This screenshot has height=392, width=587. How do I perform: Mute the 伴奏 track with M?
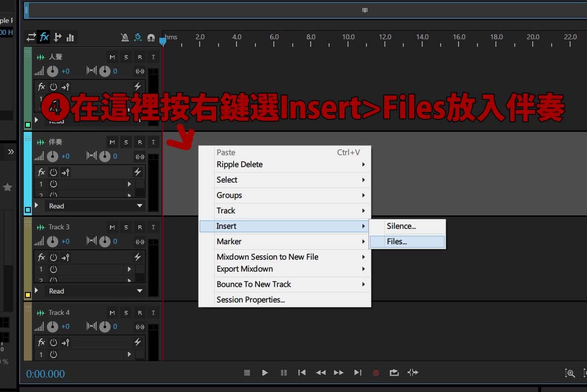pos(112,142)
